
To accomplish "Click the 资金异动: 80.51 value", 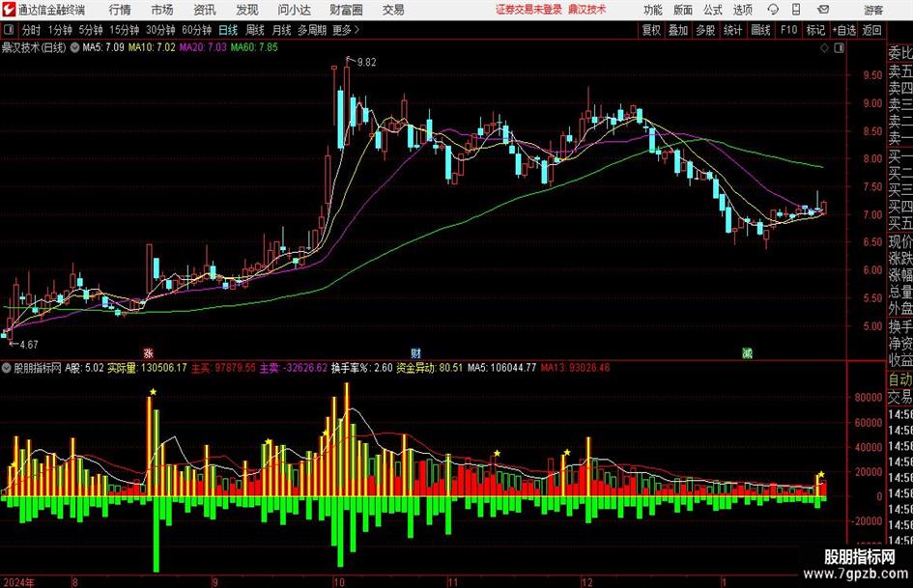I will point(429,368).
